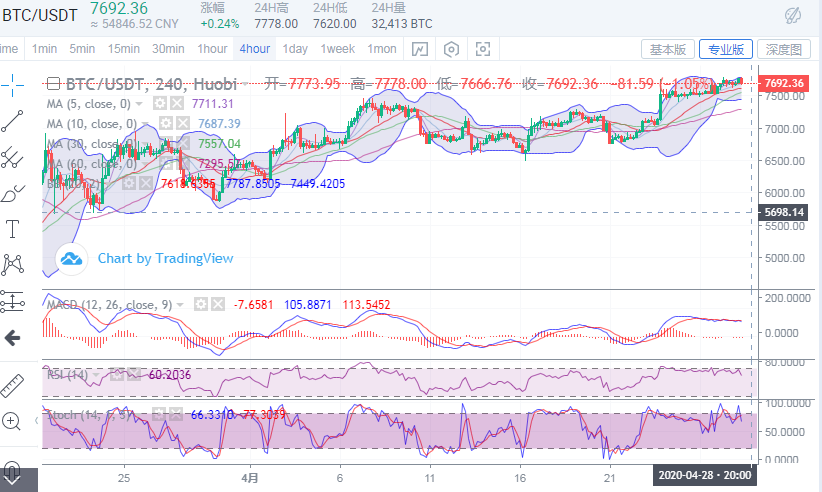Select the pitchfork drawing tool
Screen dimensions: 822x492
(12, 157)
